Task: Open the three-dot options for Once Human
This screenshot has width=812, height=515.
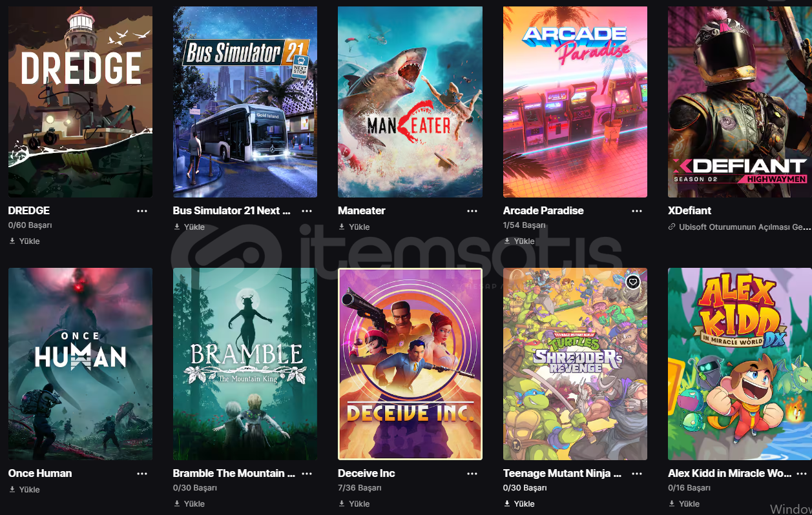Action: coord(142,474)
